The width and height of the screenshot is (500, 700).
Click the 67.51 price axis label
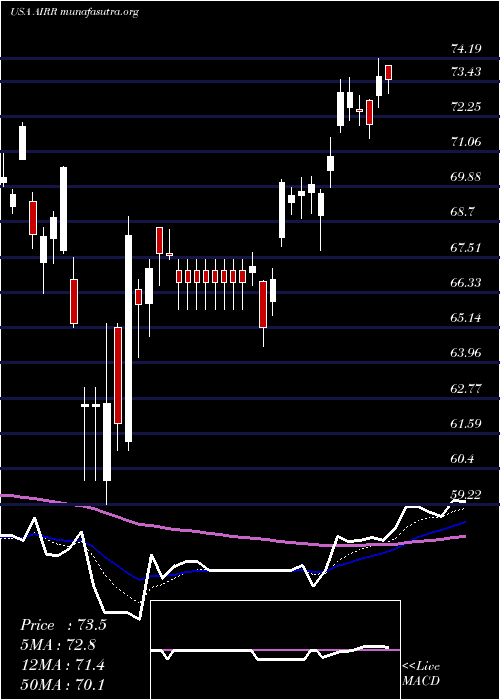(x=466, y=247)
